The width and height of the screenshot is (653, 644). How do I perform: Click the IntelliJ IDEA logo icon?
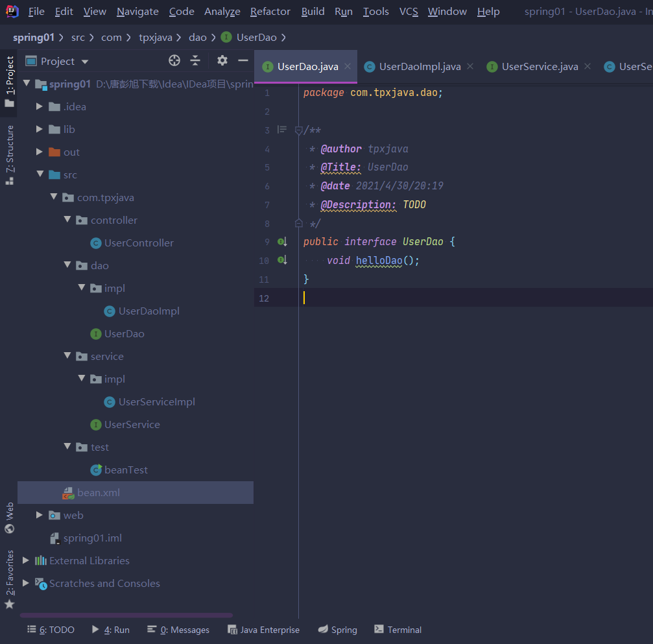pos(12,11)
